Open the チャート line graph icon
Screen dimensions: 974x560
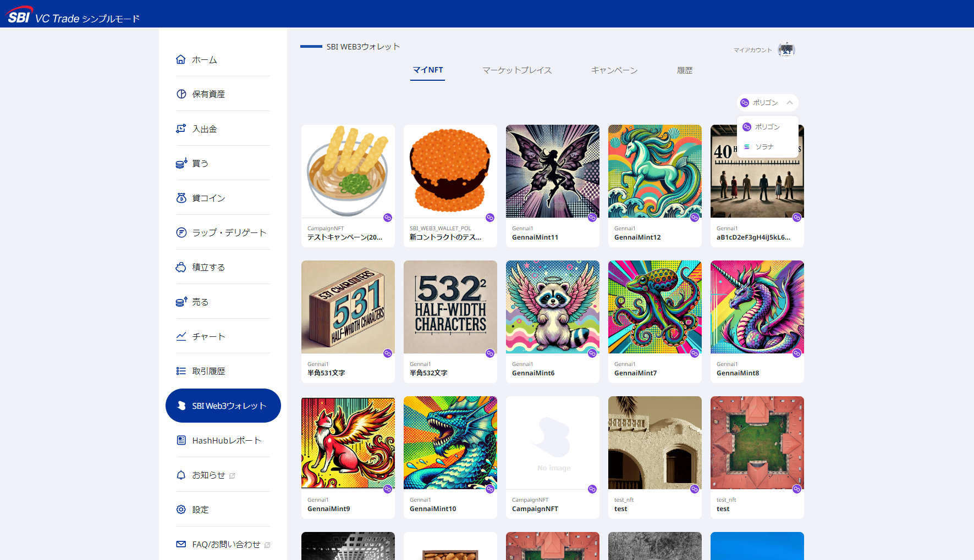(181, 336)
